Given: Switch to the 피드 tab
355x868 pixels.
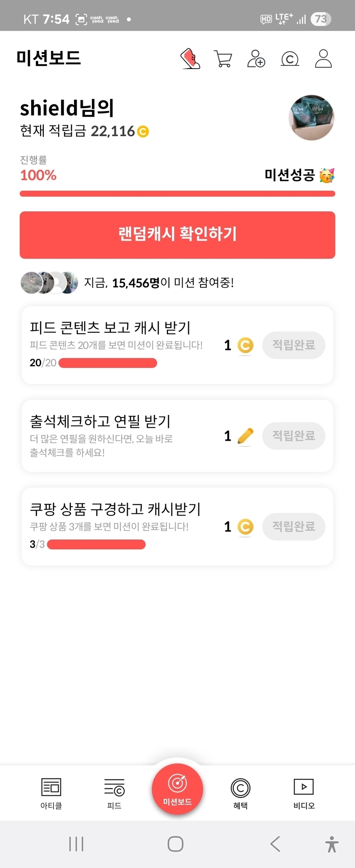Looking at the screenshot, I should pyautogui.click(x=114, y=793).
